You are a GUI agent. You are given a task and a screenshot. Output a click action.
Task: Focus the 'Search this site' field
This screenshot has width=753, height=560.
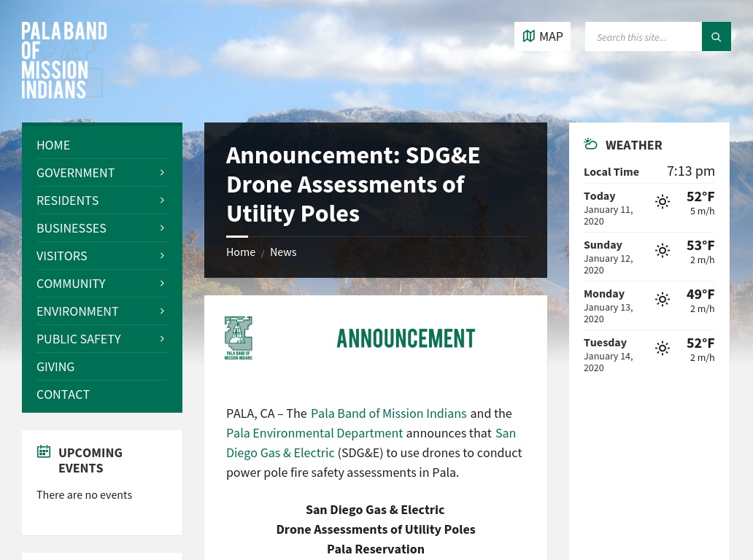[x=643, y=36]
